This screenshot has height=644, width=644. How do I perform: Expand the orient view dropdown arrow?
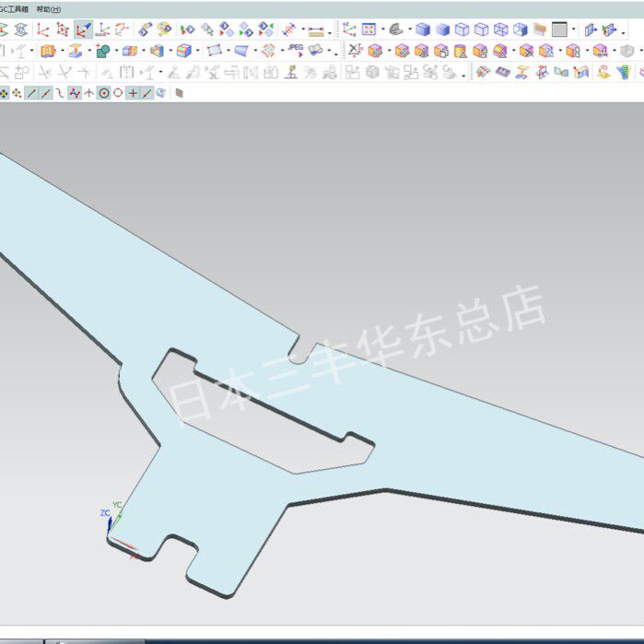[x=410, y=29]
